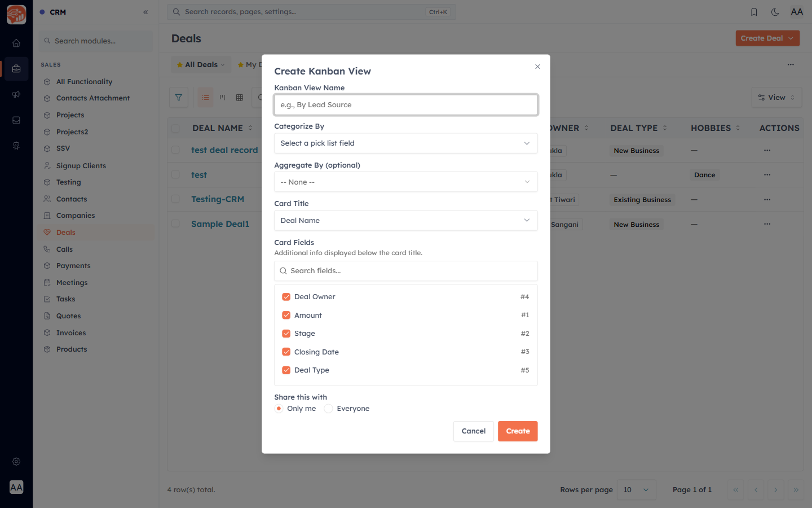The height and width of the screenshot is (508, 812).
Task: Uncheck Deal Type card field
Action: tap(286, 370)
